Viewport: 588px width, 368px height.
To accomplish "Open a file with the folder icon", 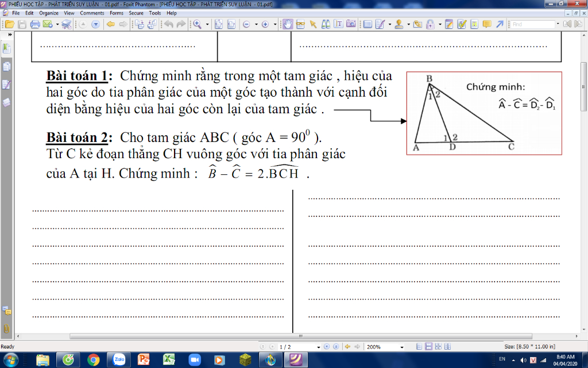I will click(9, 24).
